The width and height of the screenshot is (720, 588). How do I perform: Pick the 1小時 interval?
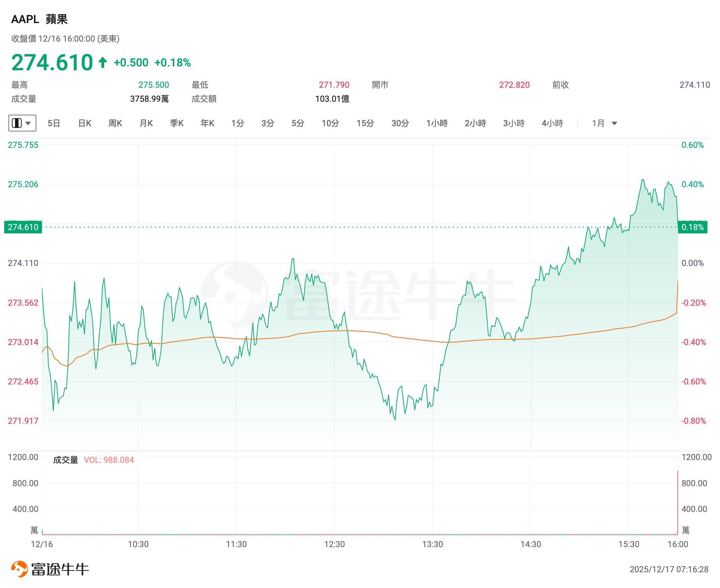[437, 123]
